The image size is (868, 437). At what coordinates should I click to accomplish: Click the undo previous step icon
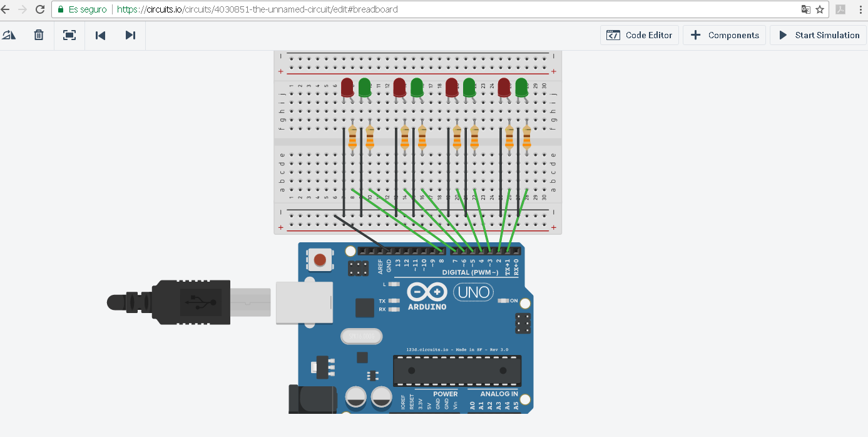pyautogui.click(x=100, y=35)
